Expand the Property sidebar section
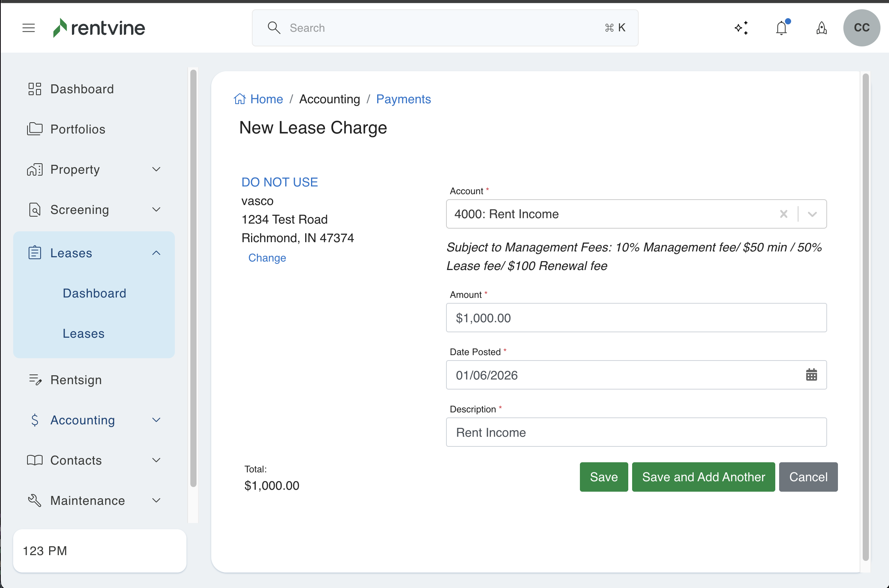This screenshot has width=889, height=588. (x=156, y=169)
